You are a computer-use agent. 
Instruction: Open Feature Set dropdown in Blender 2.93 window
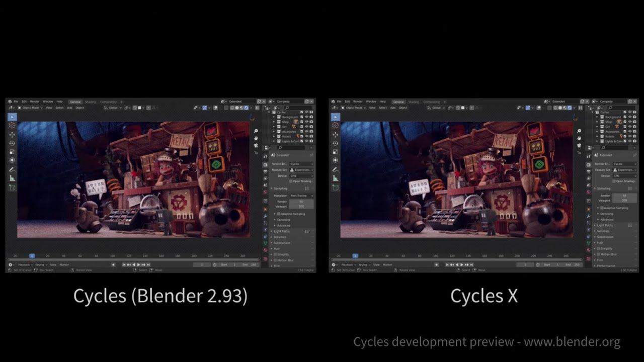tap(301, 170)
